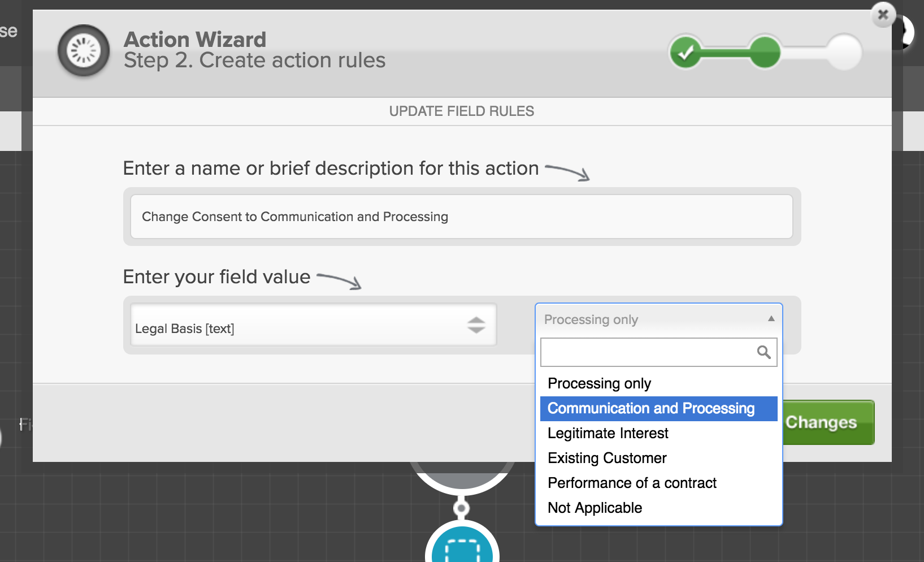
Task: Choose Processing only option
Action: pyautogui.click(x=659, y=383)
